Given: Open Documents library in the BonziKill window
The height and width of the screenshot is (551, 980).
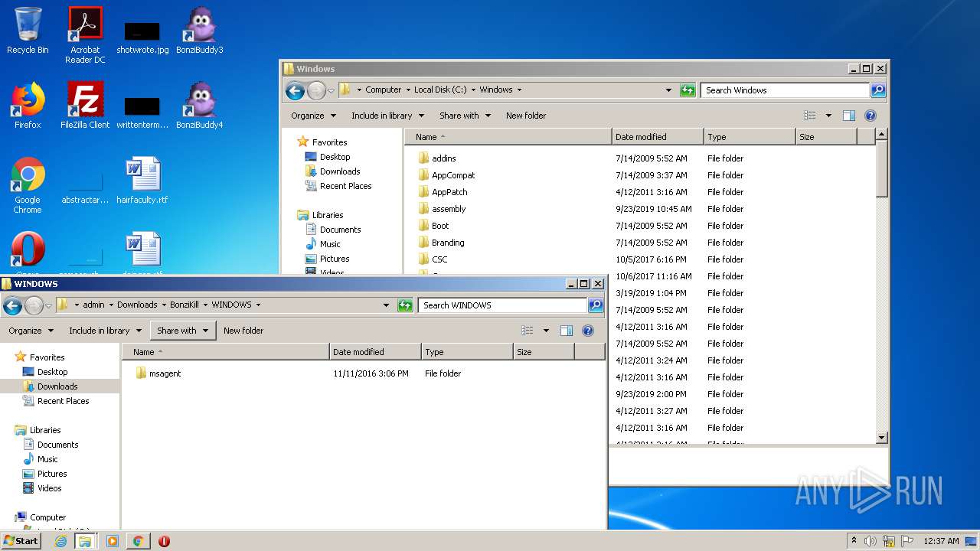Looking at the screenshot, I should (x=57, y=445).
